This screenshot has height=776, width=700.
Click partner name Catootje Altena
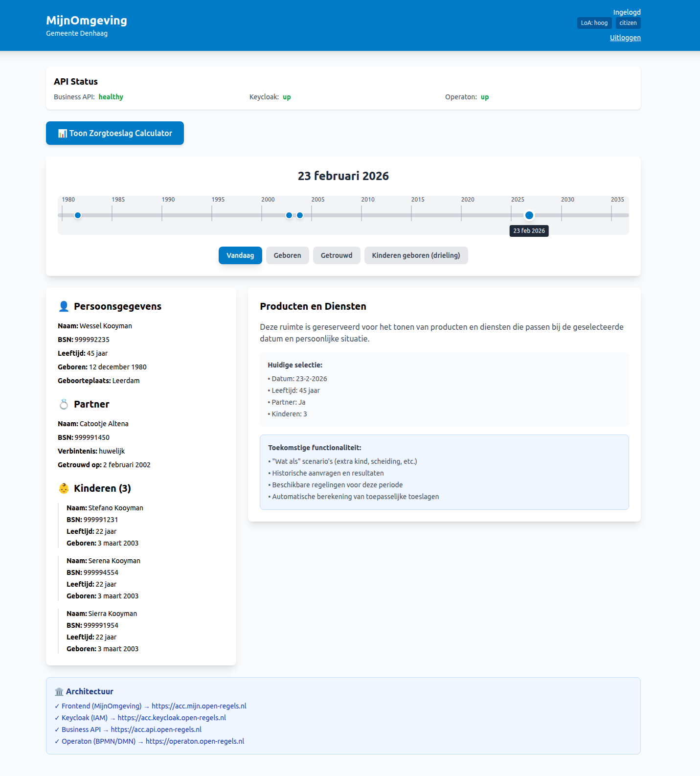(104, 424)
